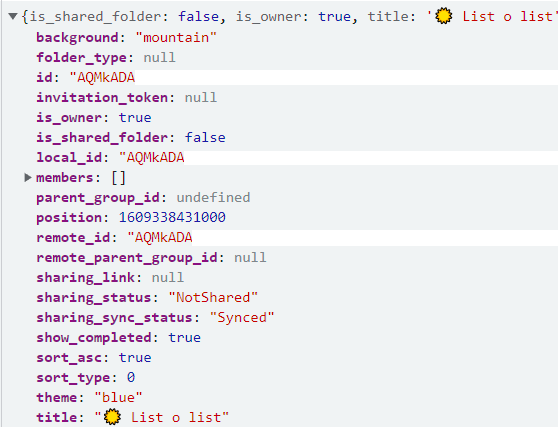Click the remote_id property key
The image size is (558, 427).
click(73, 237)
